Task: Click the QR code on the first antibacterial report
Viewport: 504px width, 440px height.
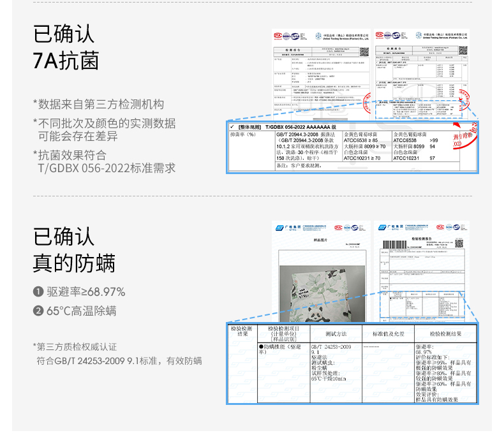Action: 364,52
